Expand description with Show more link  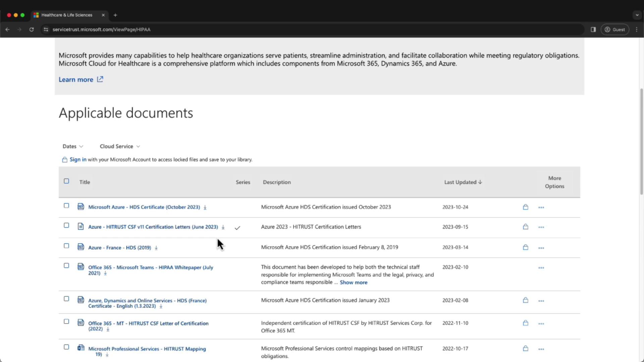(353, 283)
